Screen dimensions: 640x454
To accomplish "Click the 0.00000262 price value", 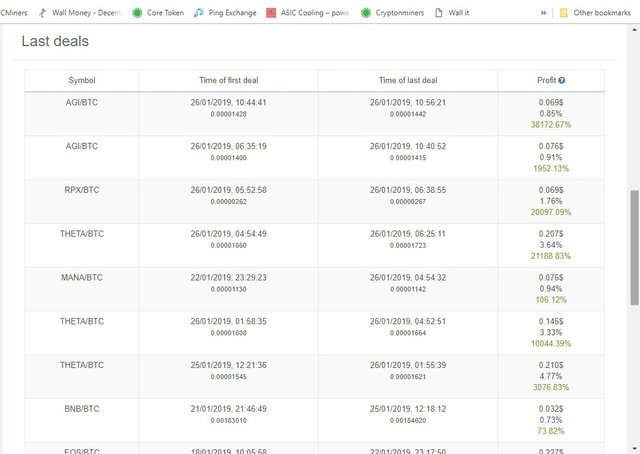I will [229, 202].
